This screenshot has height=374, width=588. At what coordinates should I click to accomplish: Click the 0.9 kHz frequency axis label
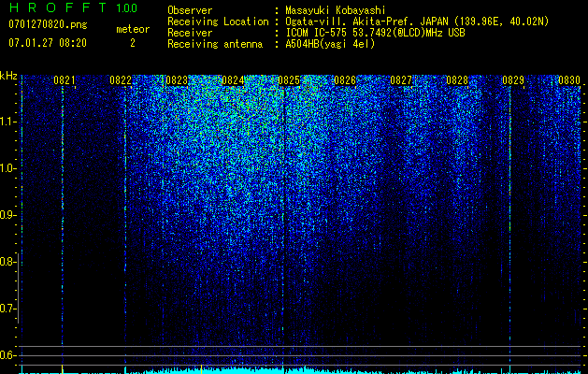[7, 215]
